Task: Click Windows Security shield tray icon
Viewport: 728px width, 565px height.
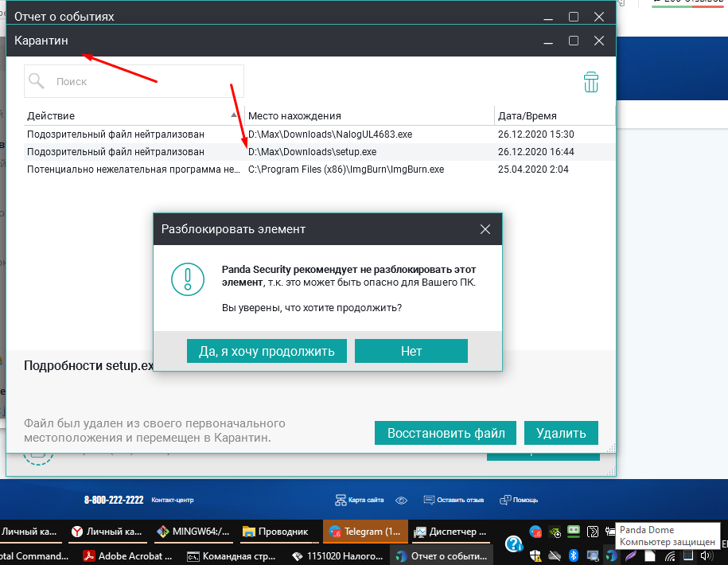Action: 535,555
